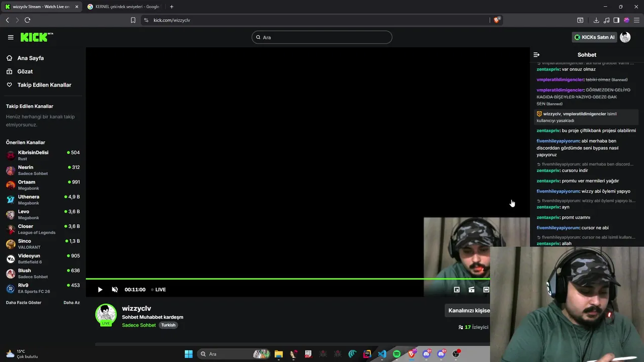Open Brave Shields icon

pyautogui.click(x=497, y=20)
